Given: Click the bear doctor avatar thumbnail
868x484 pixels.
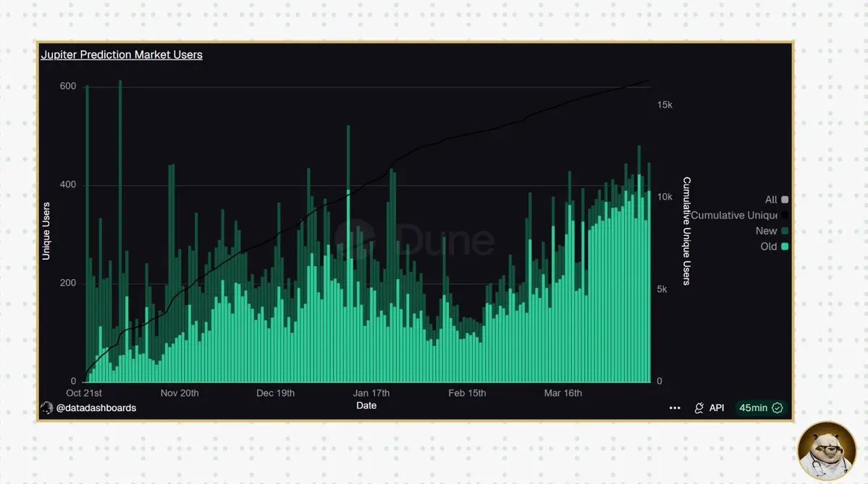Looking at the screenshot, I should pos(827,451).
